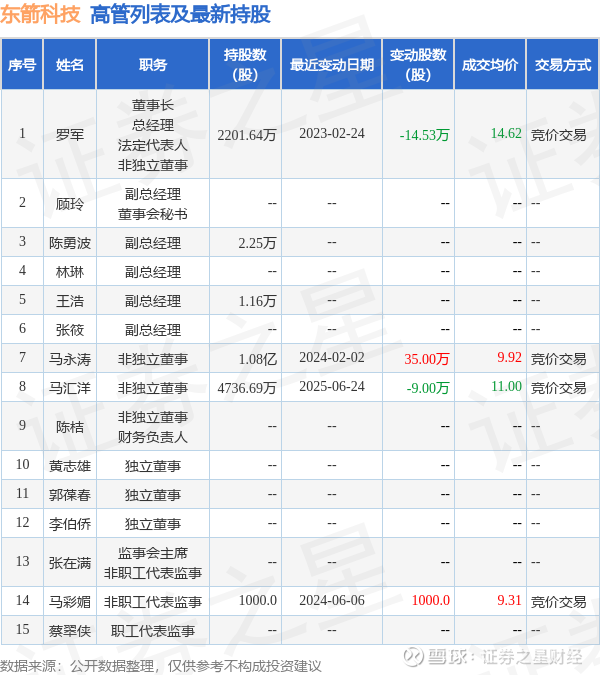Click the name 蔡翠侠
Image resolution: width=600 pixels, height=675 pixels.
70,631
